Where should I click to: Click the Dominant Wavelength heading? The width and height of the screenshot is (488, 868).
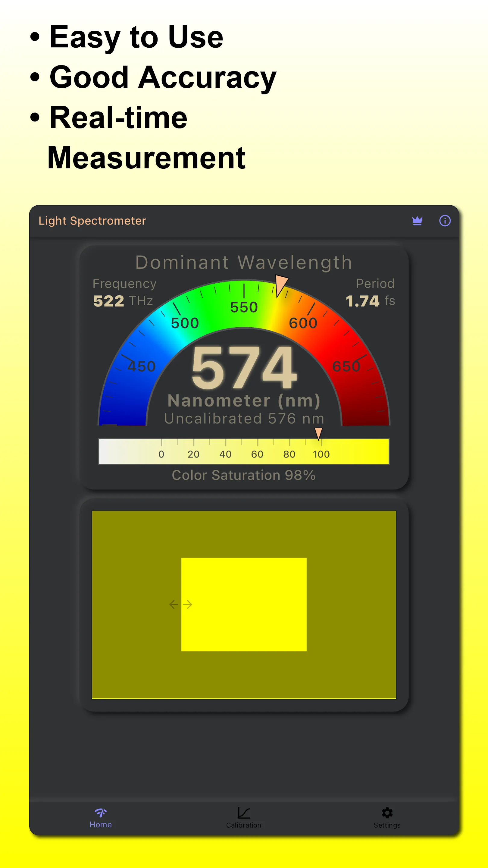pos(244,262)
